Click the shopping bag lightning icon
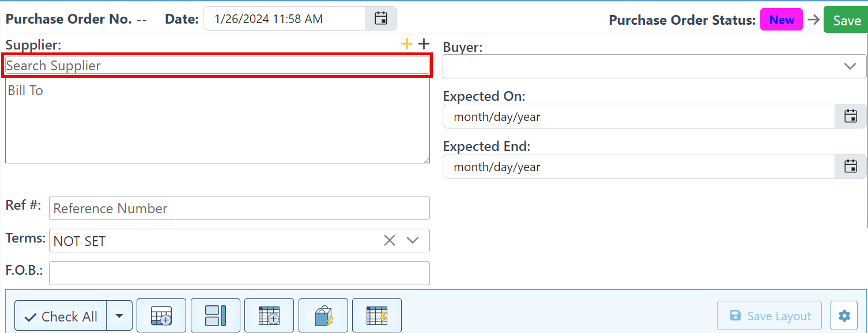The width and height of the screenshot is (868, 333). tap(323, 316)
